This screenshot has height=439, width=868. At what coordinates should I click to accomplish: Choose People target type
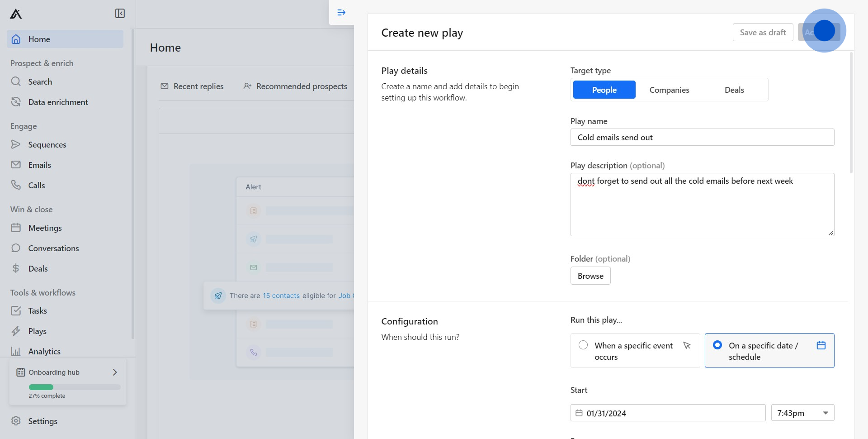(x=604, y=90)
